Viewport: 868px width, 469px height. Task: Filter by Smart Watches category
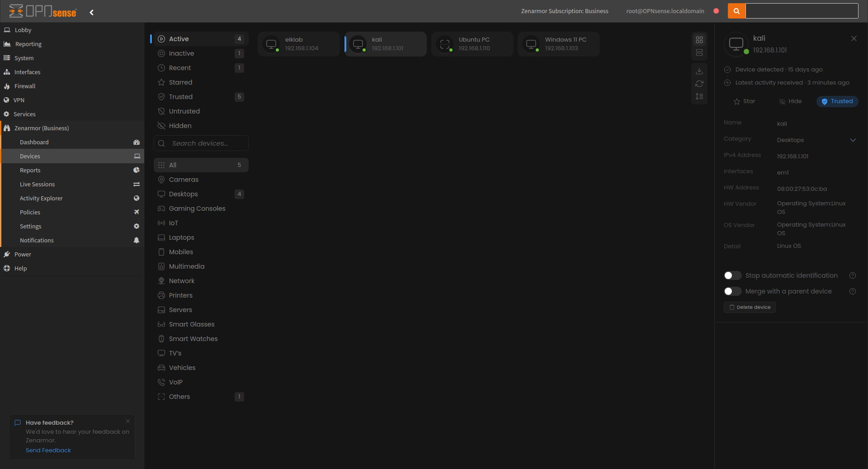coord(201,339)
